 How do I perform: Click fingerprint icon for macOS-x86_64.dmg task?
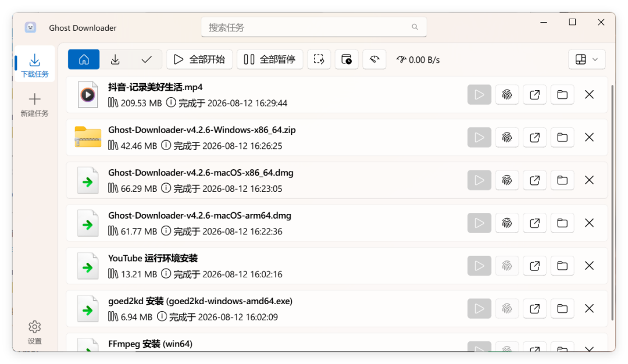tap(507, 181)
